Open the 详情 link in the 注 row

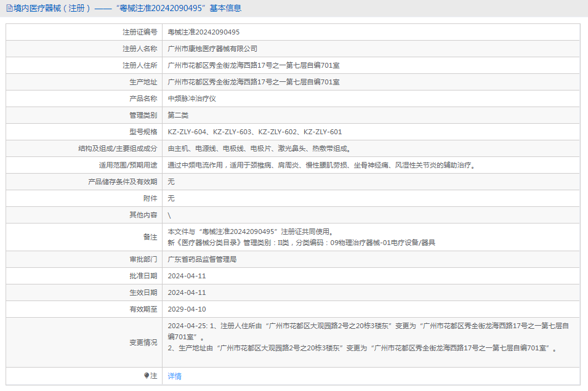174,376
